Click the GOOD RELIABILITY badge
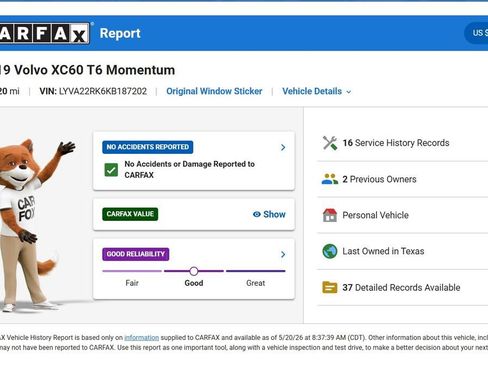Image resolution: width=488 pixels, height=366 pixels. click(136, 254)
